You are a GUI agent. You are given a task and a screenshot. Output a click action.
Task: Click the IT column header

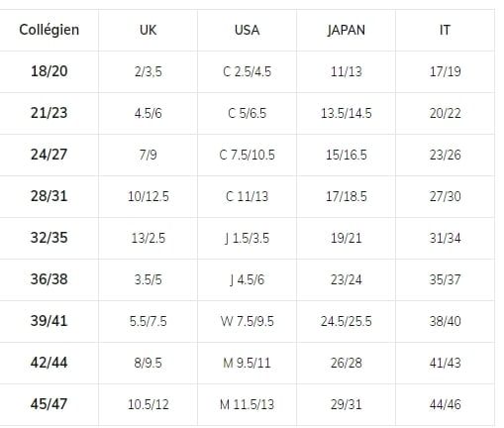[x=445, y=30]
